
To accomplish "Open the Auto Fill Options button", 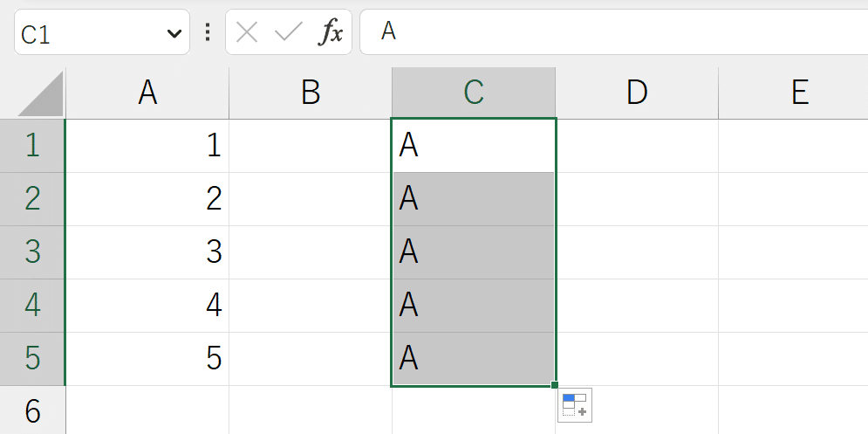I will [575, 405].
